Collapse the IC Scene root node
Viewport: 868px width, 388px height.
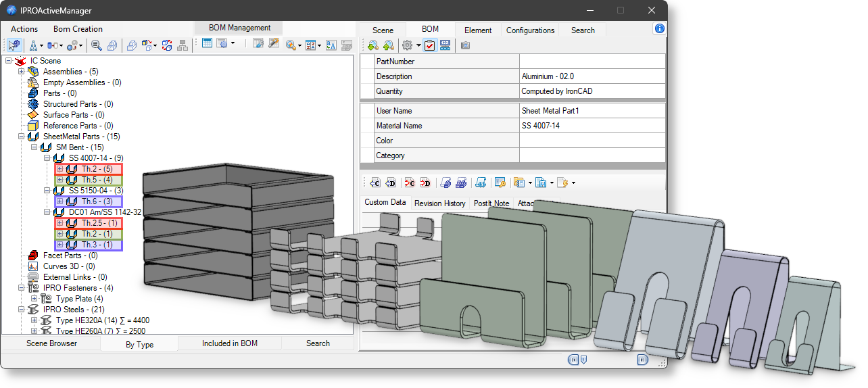(x=8, y=61)
